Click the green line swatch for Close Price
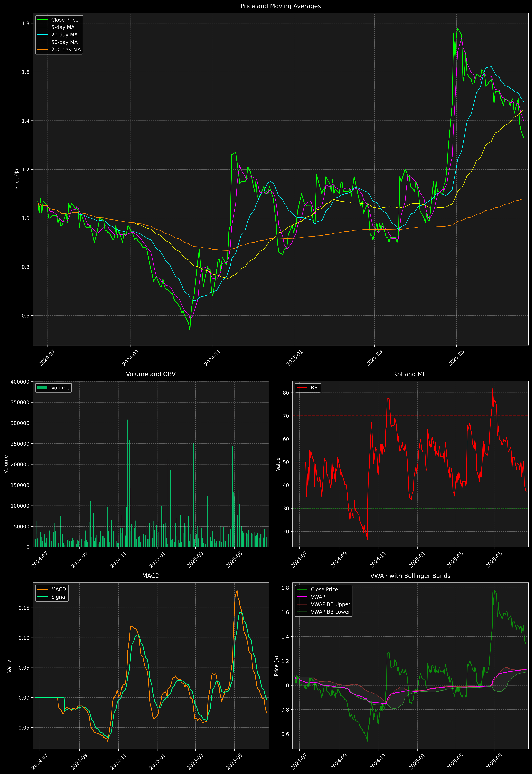 [x=42, y=20]
